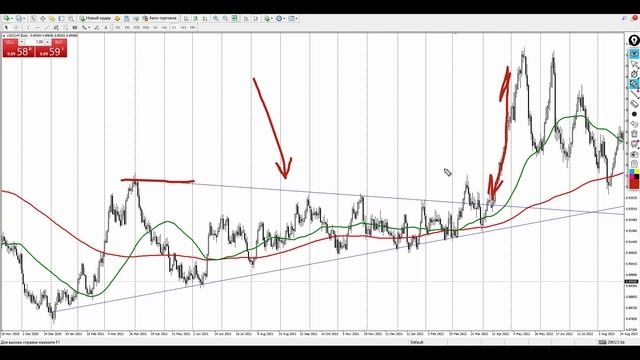Toggle Epic Pen ink visibility eye
640x360 pixels.
coord(634,54)
